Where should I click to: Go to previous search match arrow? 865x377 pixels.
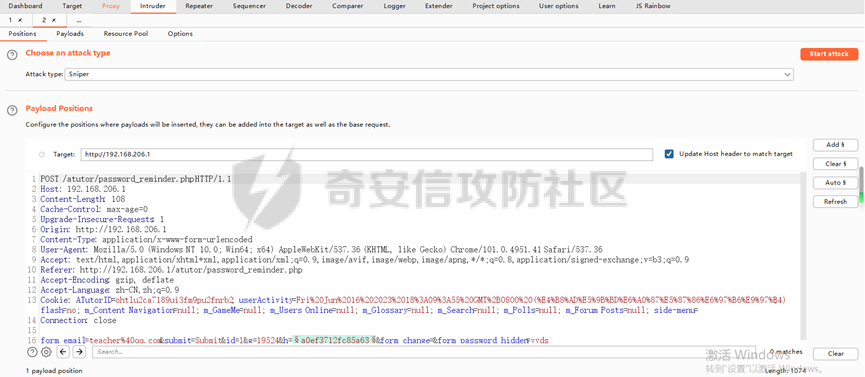(63, 352)
